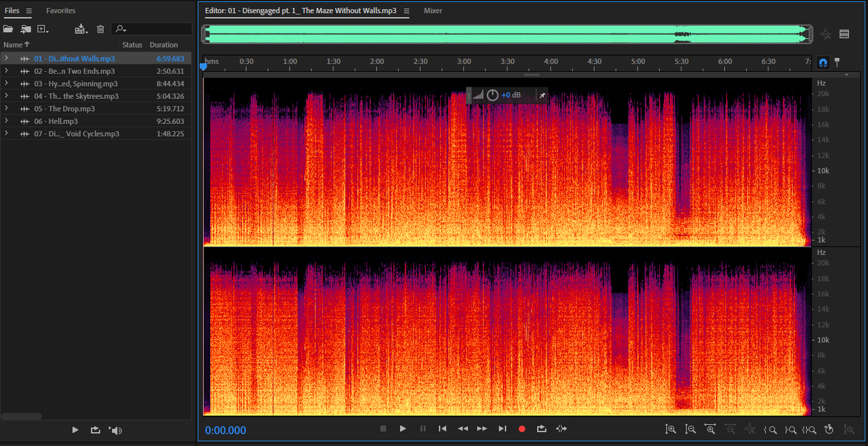Screen dimensions: 868x446
Task: Click the Rewind transport button
Action: tap(462, 428)
